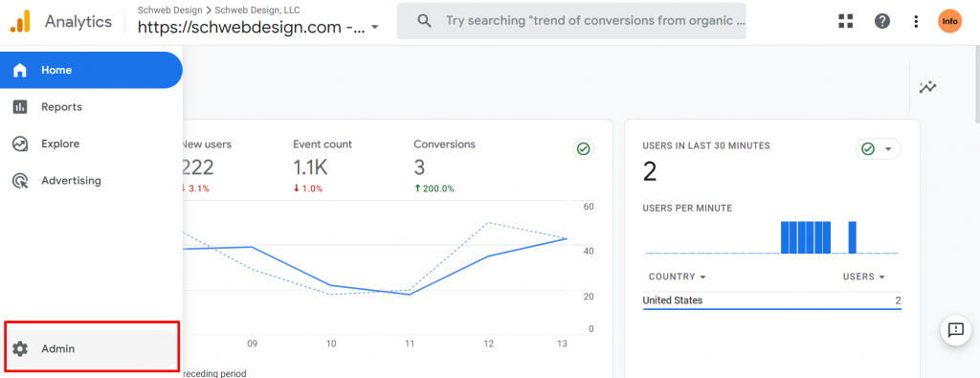The height and width of the screenshot is (378, 980).
Task: Open the three-dot more options menu
Action: 916,21
